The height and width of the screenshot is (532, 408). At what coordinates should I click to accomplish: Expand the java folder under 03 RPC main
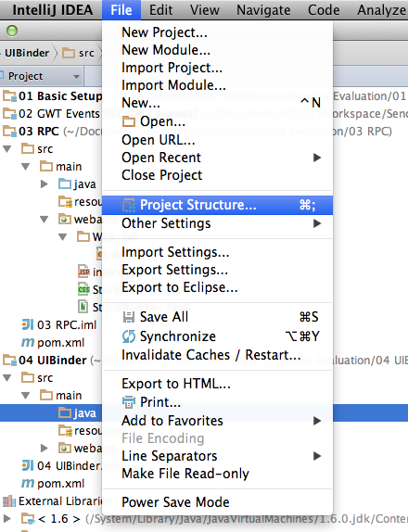tap(45, 184)
